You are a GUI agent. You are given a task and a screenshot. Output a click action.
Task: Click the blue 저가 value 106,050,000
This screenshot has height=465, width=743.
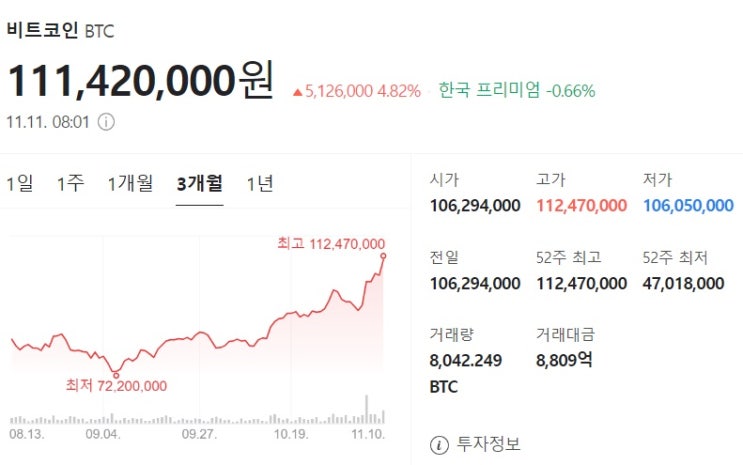point(688,206)
